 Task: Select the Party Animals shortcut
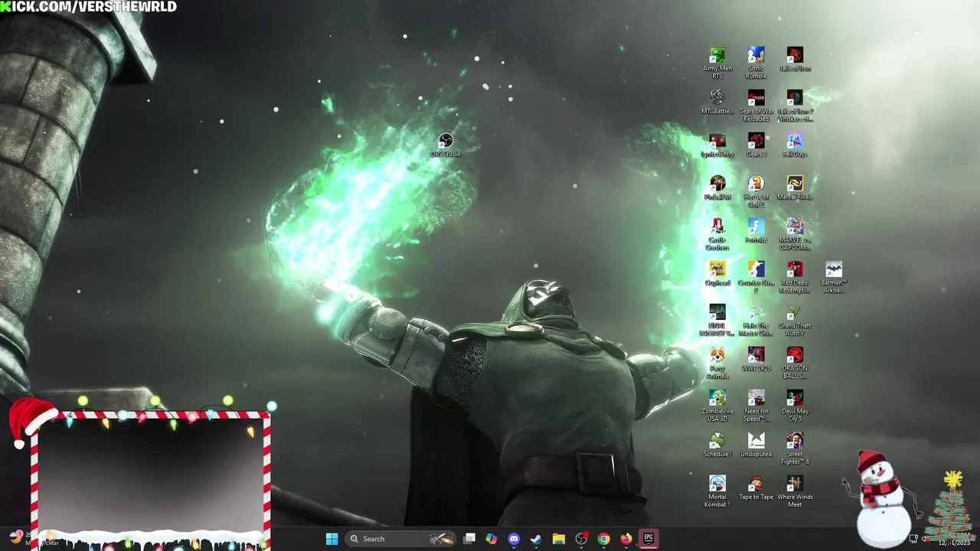coord(717,363)
